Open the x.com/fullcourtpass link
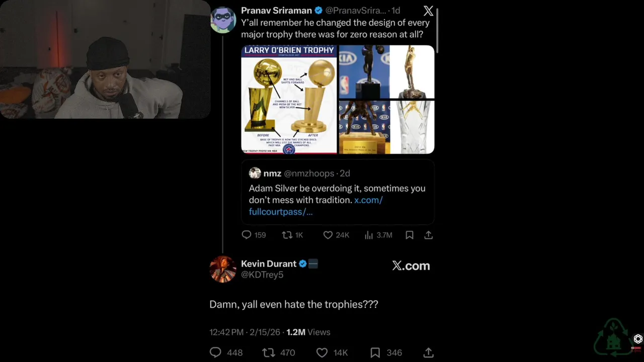The image size is (644, 362). point(316,206)
